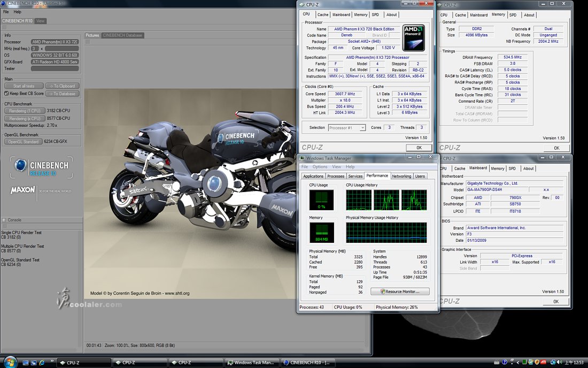Click the CPU-Z title bar diamond icon
Screen dimensions: 588x368
click(x=302, y=4)
